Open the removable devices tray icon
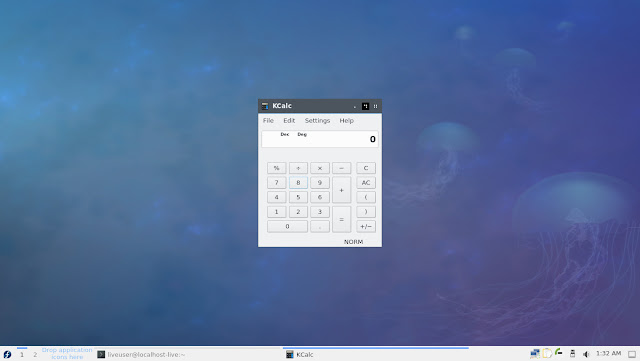Image resolution: width=640 pixels, height=361 pixels. point(572,354)
